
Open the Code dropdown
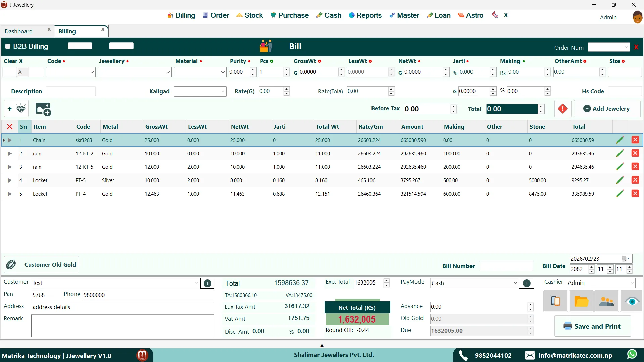click(92, 72)
